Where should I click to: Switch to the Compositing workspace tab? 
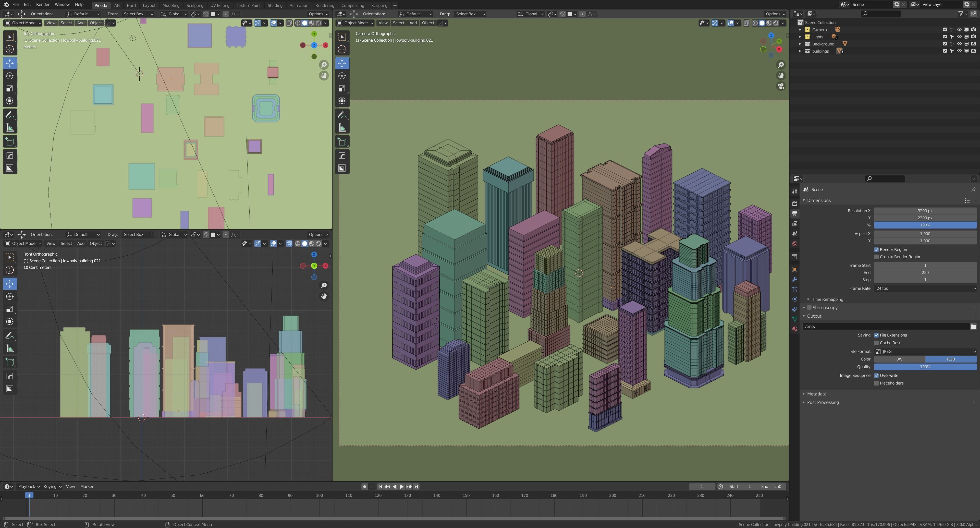pyautogui.click(x=353, y=5)
